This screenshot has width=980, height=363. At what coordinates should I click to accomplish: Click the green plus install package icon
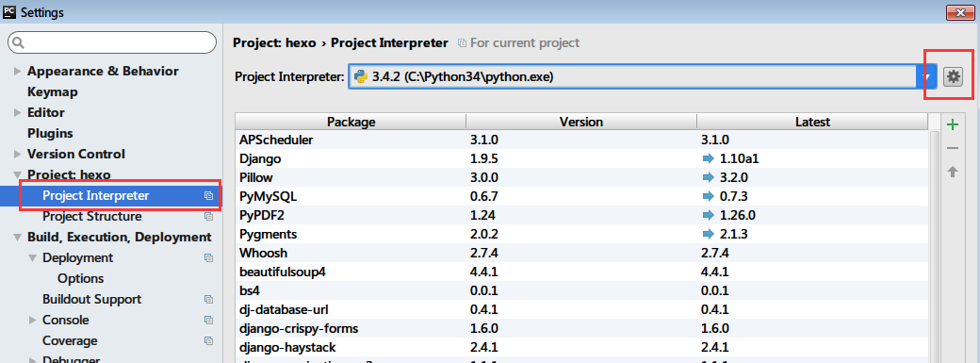tap(953, 124)
